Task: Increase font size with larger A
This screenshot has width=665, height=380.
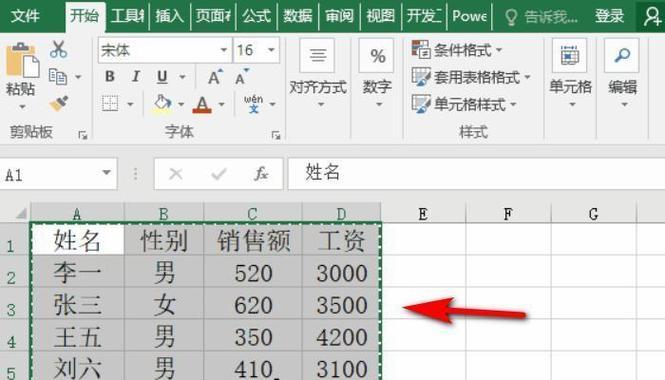Action: [215, 77]
